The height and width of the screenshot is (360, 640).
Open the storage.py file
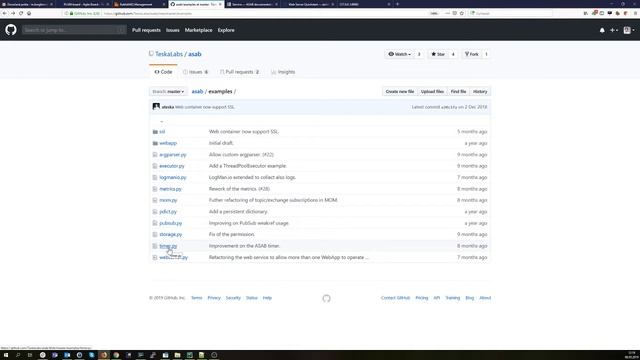171,235
